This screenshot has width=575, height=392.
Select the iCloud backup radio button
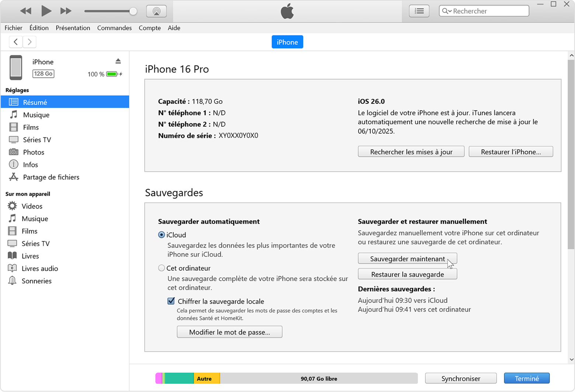click(161, 234)
